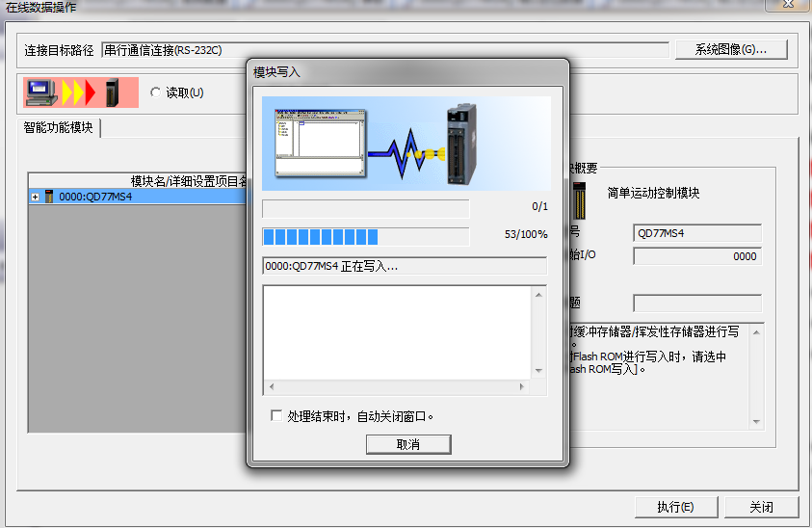Click the computer icon in the transfer banner
This screenshot has height=528, width=812.
coord(40,92)
